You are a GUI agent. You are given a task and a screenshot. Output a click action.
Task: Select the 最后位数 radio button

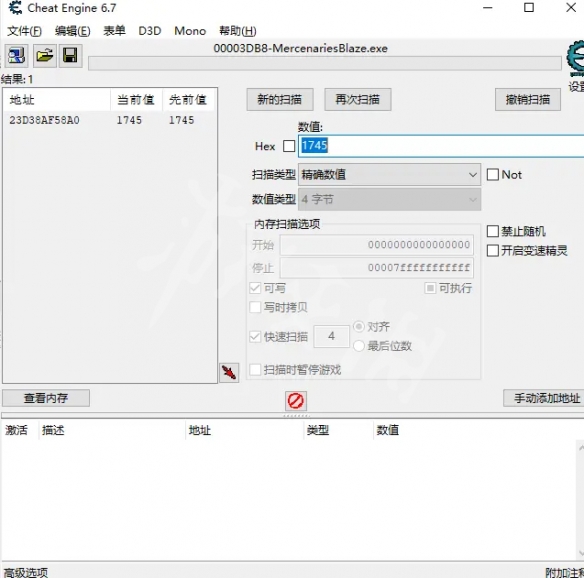pos(359,346)
